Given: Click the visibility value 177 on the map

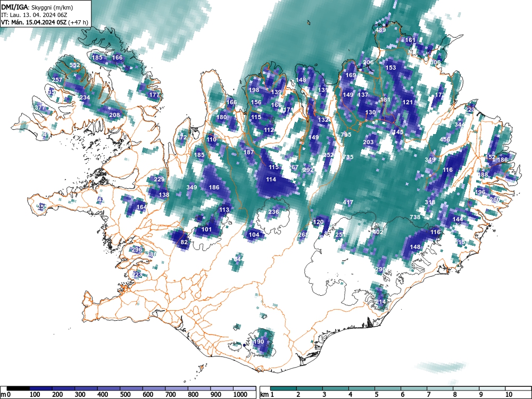Looking at the screenshot, I should click(x=154, y=95).
